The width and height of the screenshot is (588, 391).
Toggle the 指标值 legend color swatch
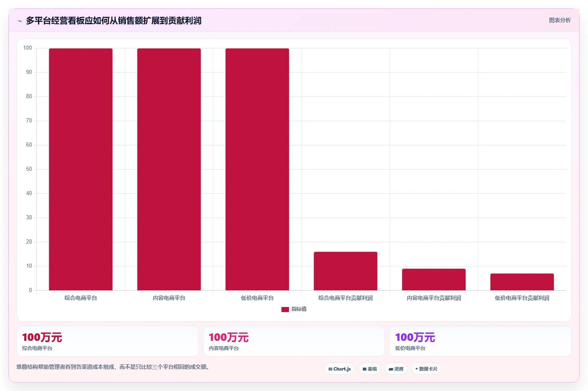(285, 310)
